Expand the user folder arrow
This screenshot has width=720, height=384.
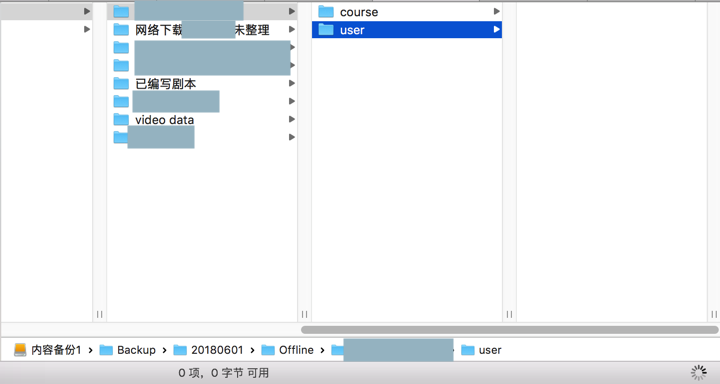pyautogui.click(x=496, y=29)
